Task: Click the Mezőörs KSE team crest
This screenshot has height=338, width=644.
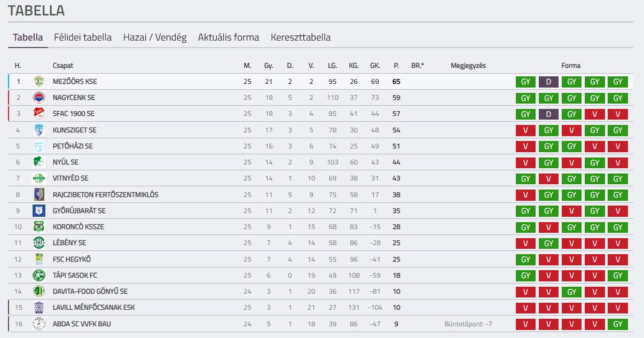Action: pyautogui.click(x=39, y=82)
